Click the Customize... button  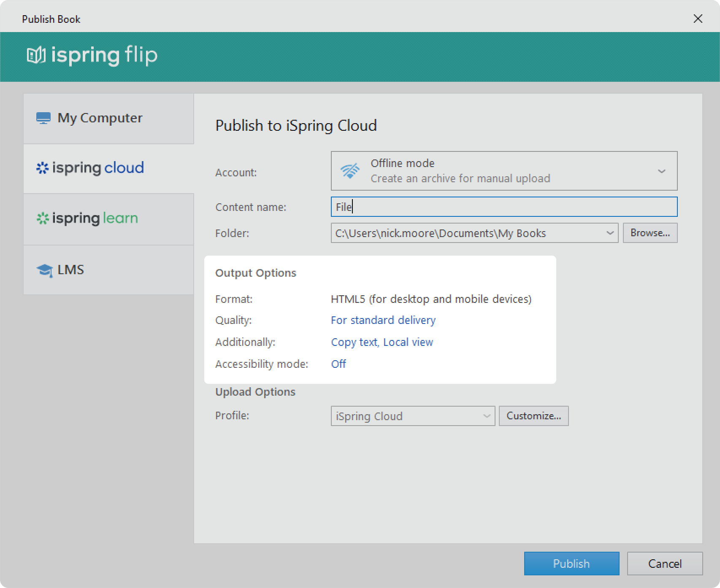(533, 416)
